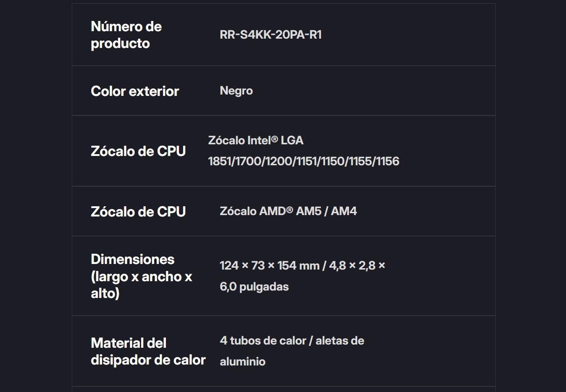Viewport: 566px width, 392px height.
Task: Click the 'Material del disipador de calor' label
Action: click(x=148, y=351)
